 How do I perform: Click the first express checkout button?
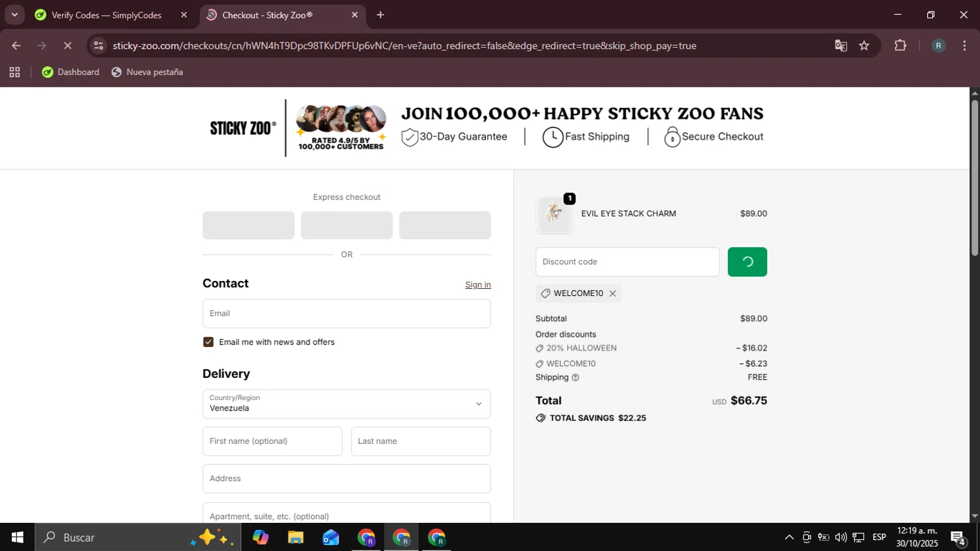click(248, 225)
